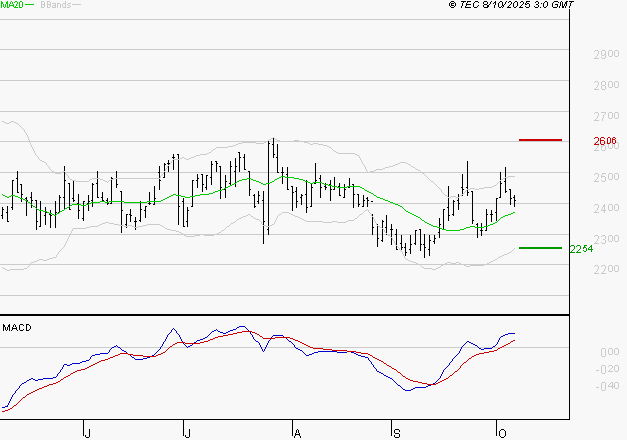Click the 2606 resistance level label
627x440 pixels.
point(605,141)
